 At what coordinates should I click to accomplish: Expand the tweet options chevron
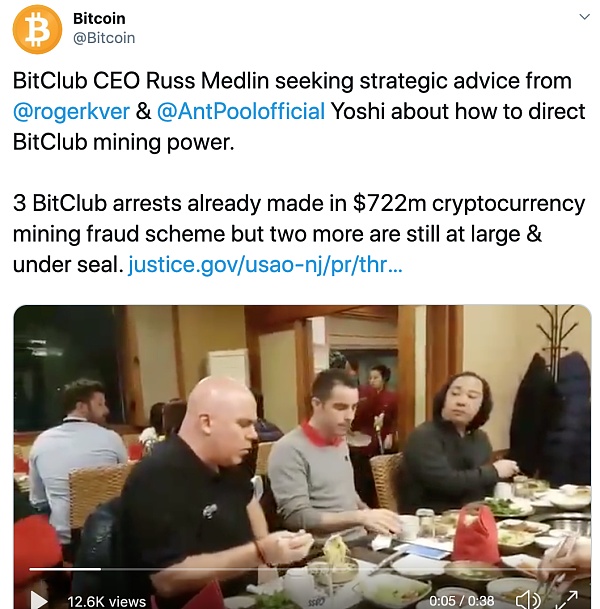click(584, 17)
